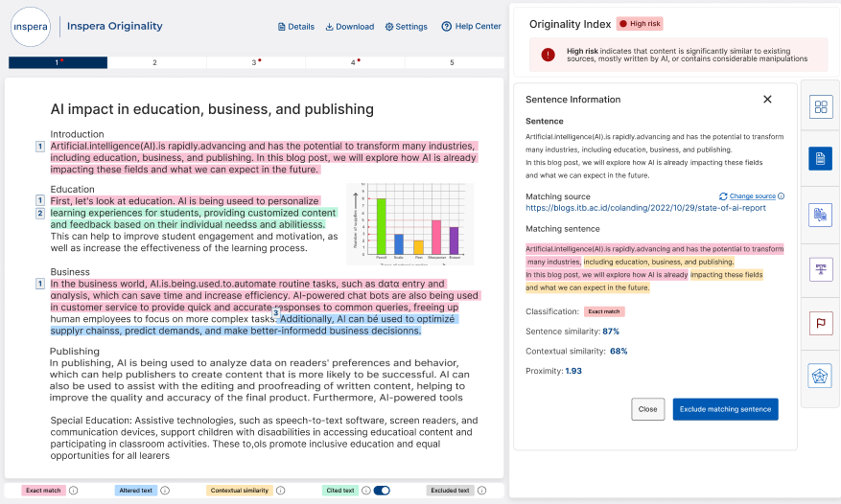
Task: Click the bar chart image
Action: (x=410, y=224)
